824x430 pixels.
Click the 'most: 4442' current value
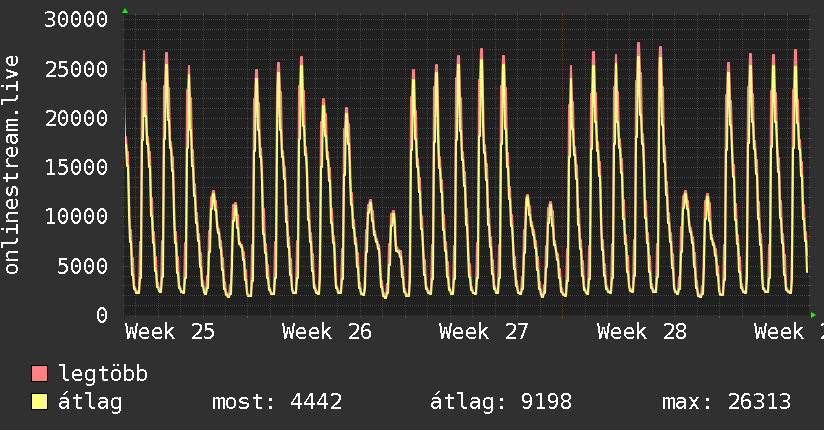277,402
